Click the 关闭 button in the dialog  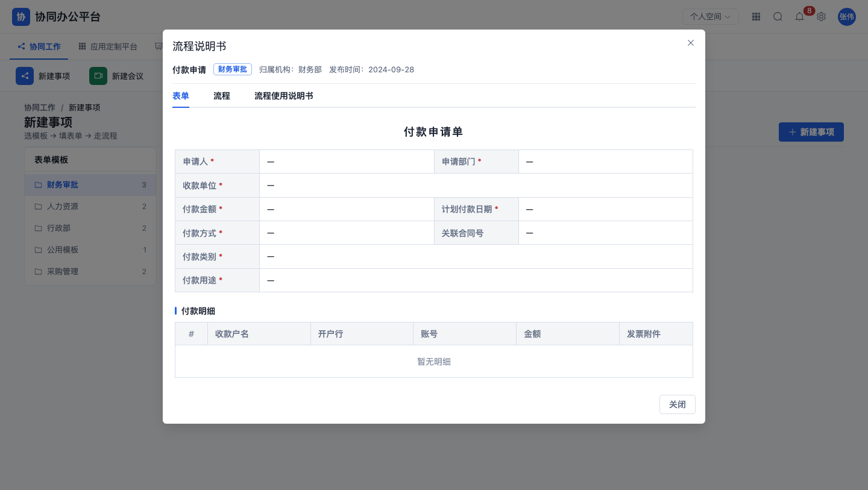[x=678, y=404]
